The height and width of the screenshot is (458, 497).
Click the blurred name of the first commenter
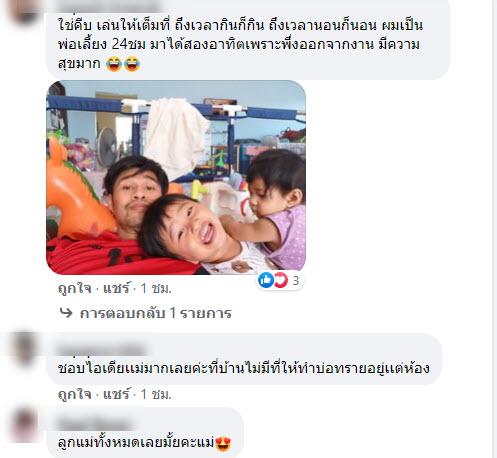pyautogui.click(x=108, y=6)
